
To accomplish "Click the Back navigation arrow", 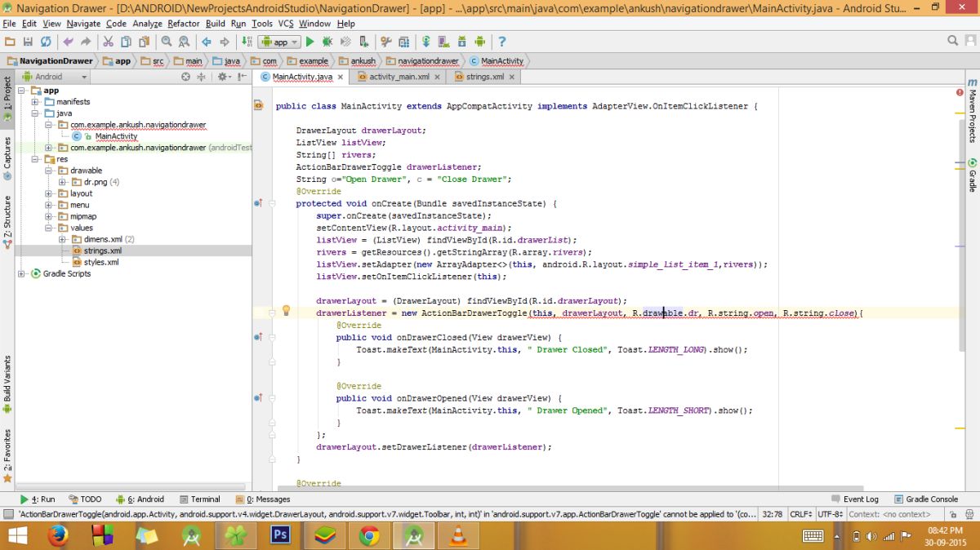I will (x=206, y=42).
